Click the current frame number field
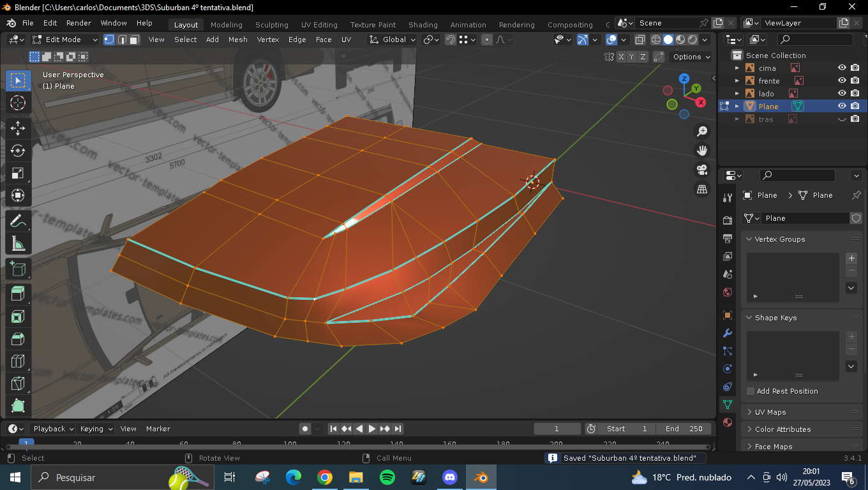The image size is (868, 490). pos(557,429)
